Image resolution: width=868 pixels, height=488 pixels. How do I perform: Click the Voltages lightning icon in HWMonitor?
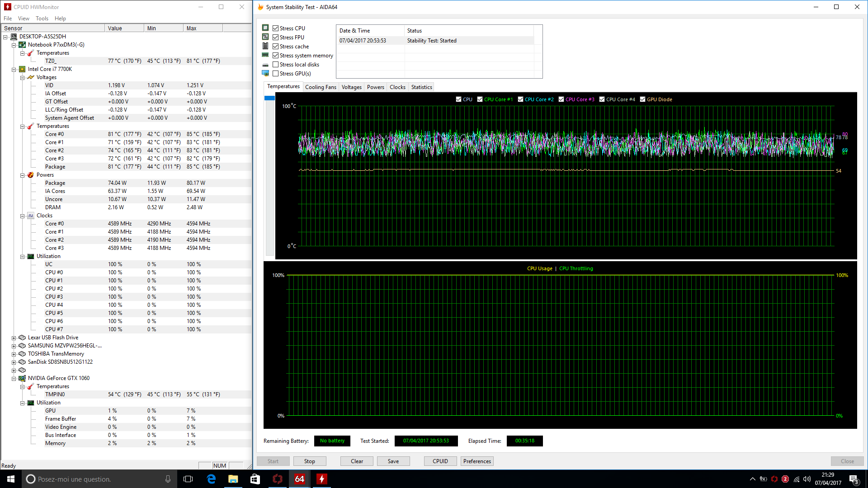click(31, 77)
